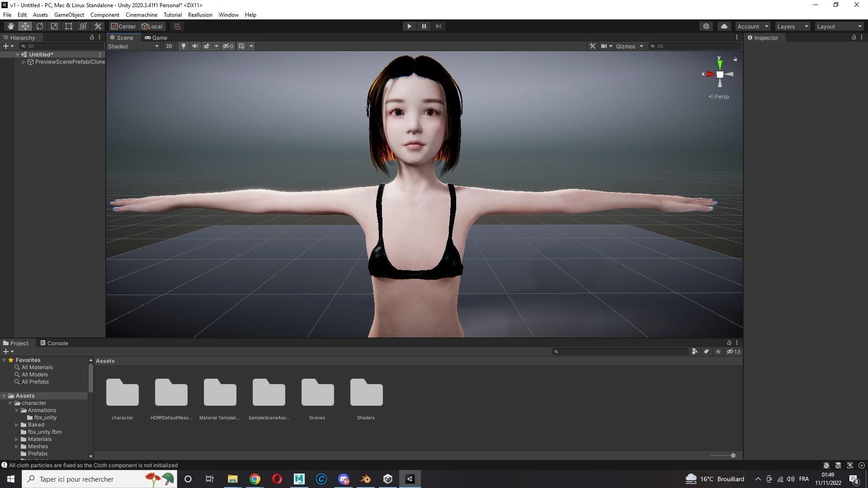Select the Hand tool in the toolbar
The height and width of the screenshot is (488, 868).
tap(11, 26)
